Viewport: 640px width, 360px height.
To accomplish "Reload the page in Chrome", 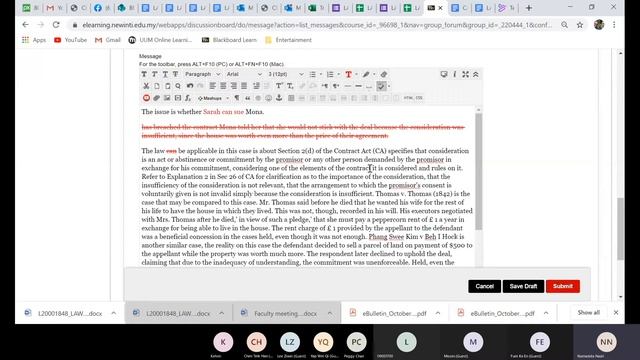I will coord(56,25).
